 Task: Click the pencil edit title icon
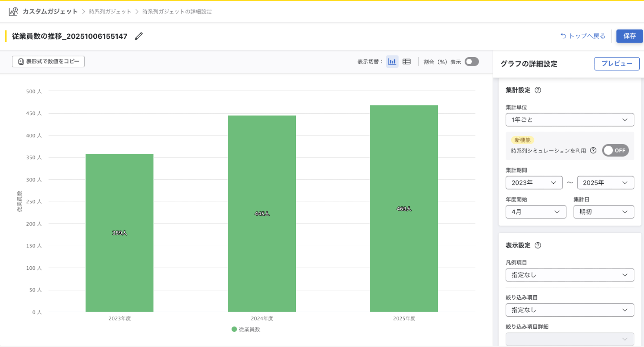tap(139, 36)
